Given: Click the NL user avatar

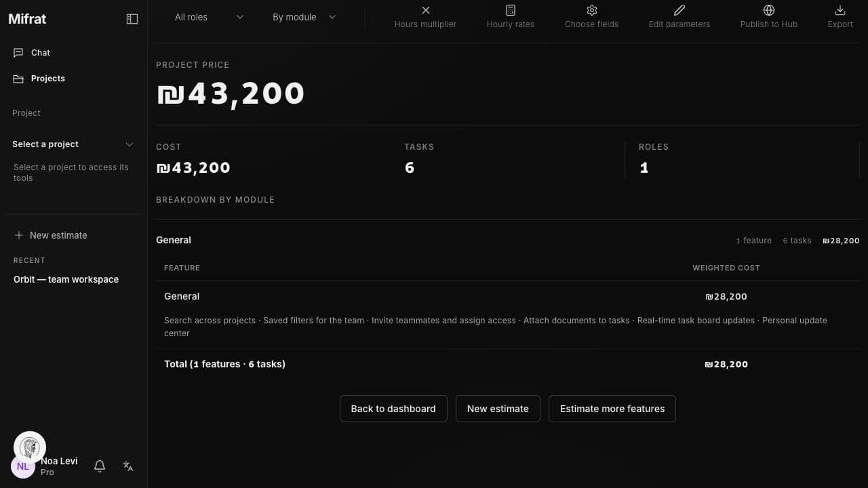Looking at the screenshot, I should tap(23, 466).
